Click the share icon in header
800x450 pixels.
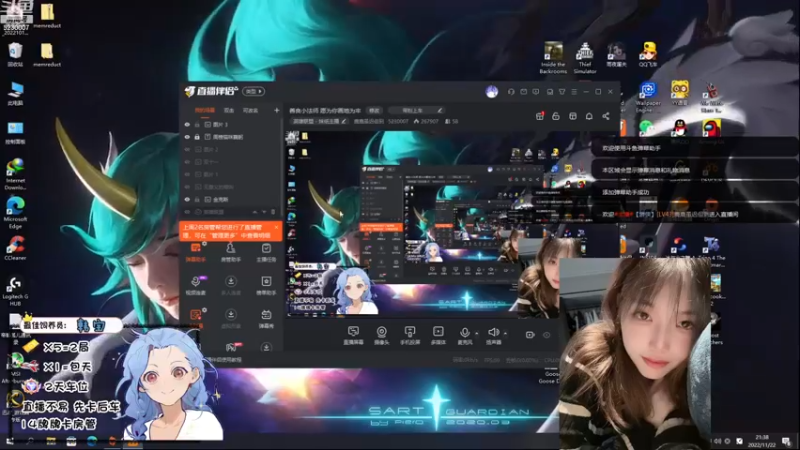point(606,116)
